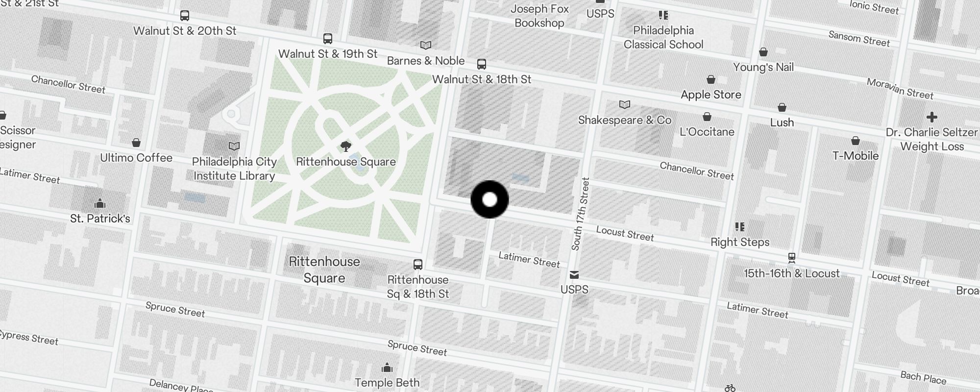Select the USPS mail icon near Latimer Street
Screen dimensions: 980x392
click(574, 275)
